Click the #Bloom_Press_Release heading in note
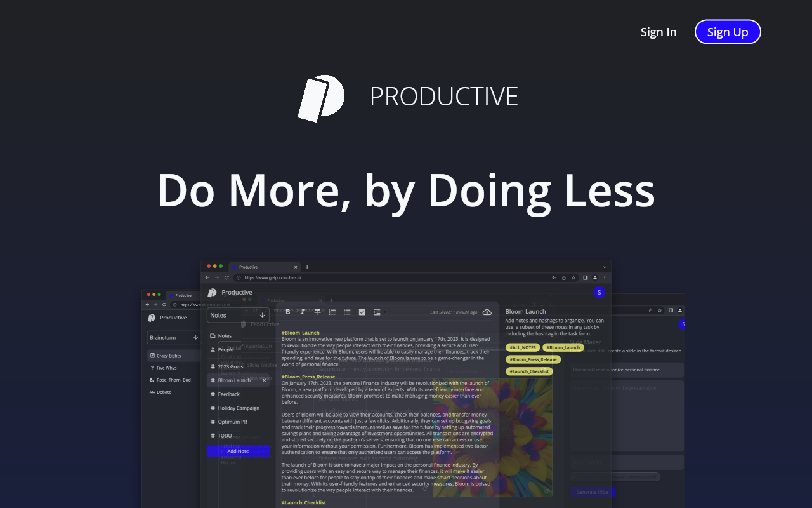The height and width of the screenshot is (508, 812). pyautogui.click(x=308, y=377)
